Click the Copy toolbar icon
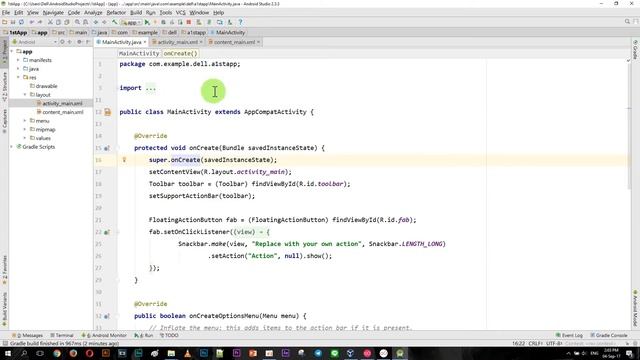 [x=58, y=22]
